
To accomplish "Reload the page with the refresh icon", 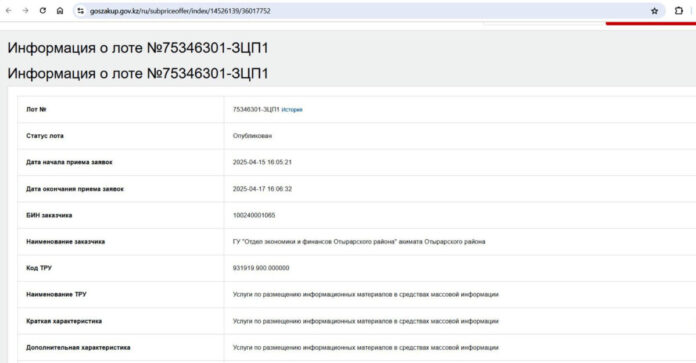I will (x=43, y=11).
